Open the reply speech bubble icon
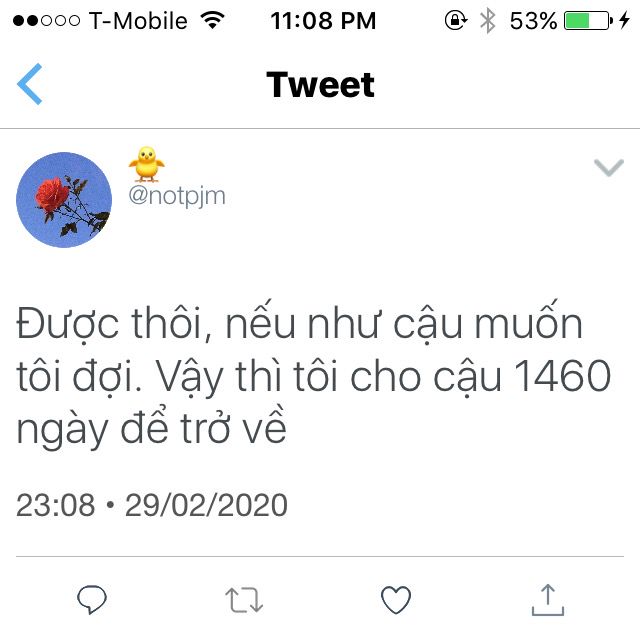Image resolution: width=640 pixels, height=640 pixels. (x=92, y=600)
